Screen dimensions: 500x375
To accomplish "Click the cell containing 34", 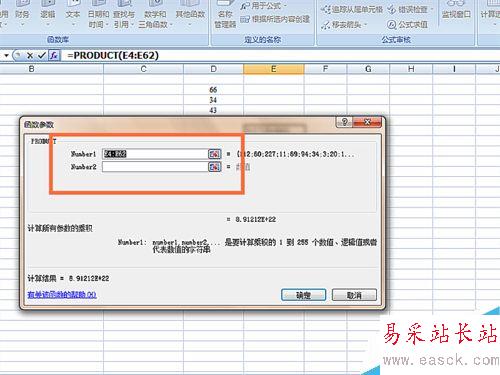I will [x=213, y=100].
